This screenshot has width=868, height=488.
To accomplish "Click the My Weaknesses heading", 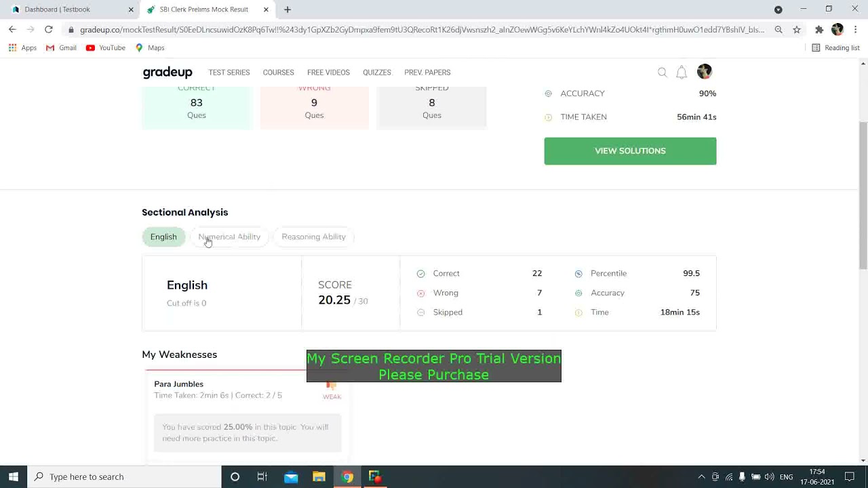I will click(x=180, y=354).
